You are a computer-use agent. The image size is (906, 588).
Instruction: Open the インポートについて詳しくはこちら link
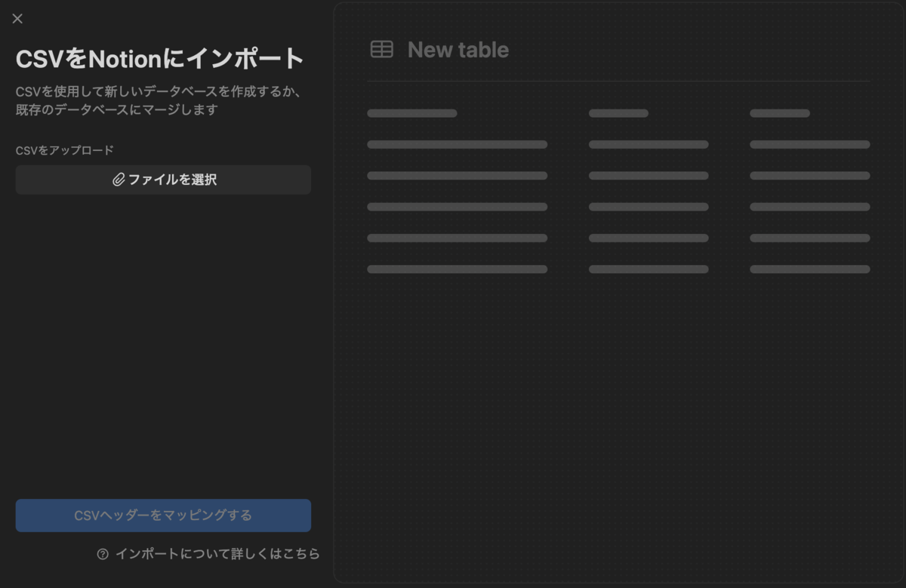pos(217,554)
